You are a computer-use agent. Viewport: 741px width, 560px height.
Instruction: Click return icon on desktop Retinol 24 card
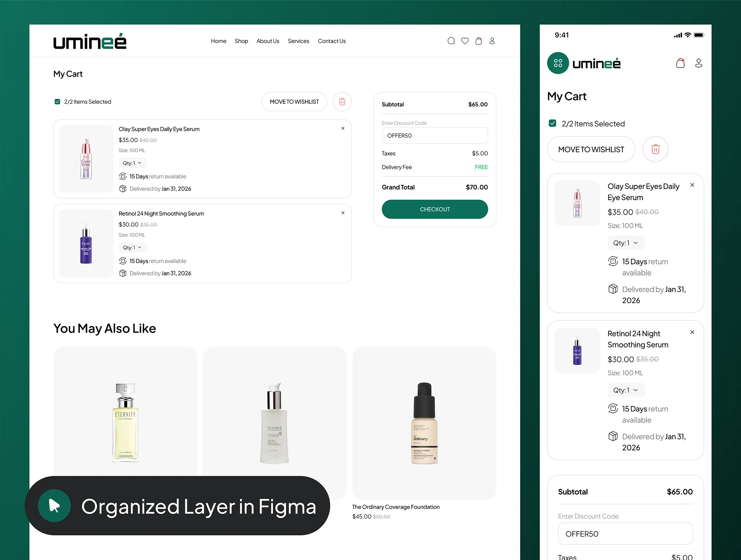point(123,261)
